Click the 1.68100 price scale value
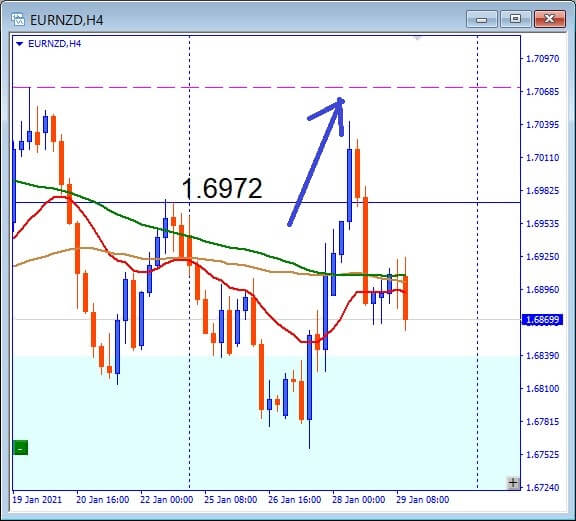This screenshot has width=576, height=521. pos(542,389)
